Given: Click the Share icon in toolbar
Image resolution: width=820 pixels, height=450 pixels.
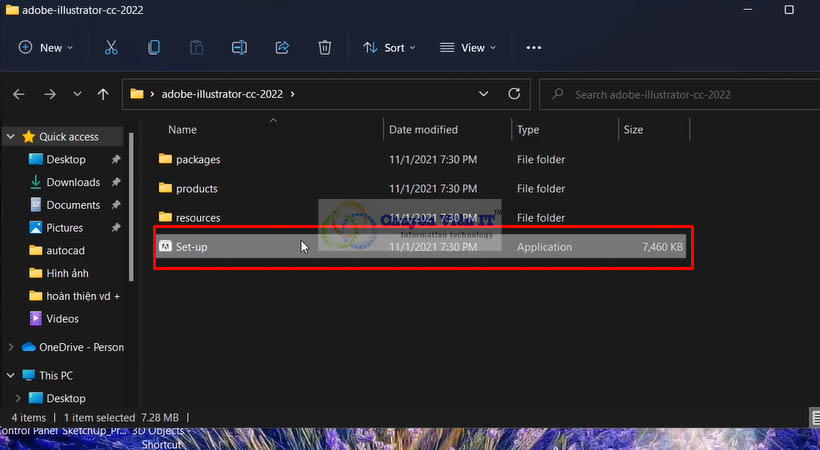Looking at the screenshot, I should (282, 47).
